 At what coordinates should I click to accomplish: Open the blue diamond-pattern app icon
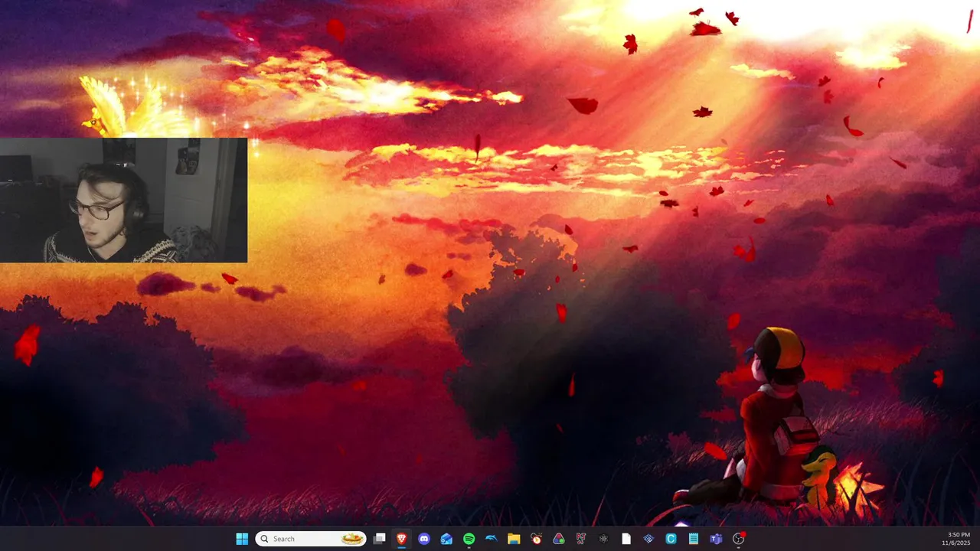tap(648, 539)
